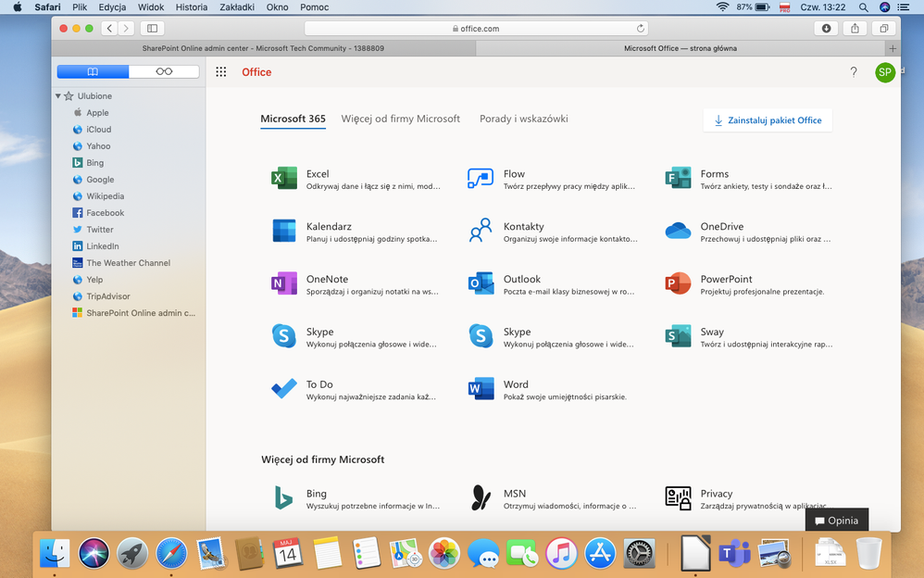924x578 pixels.
Task: Open the TripAdvisor bookmark
Action: [107, 296]
